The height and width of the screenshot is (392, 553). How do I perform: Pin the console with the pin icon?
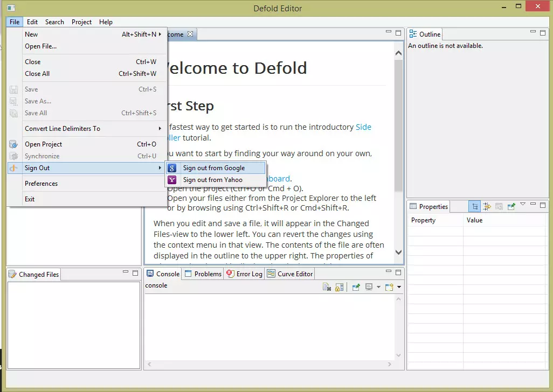356,287
